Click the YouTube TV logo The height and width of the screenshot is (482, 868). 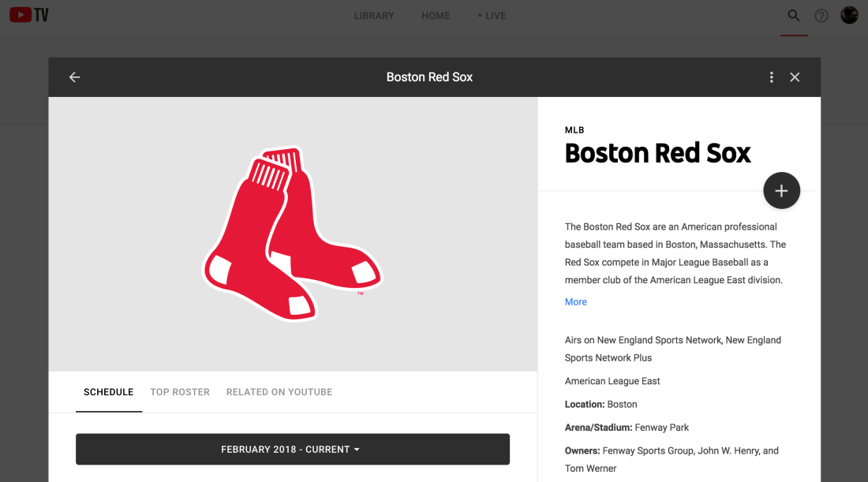pyautogui.click(x=29, y=15)
